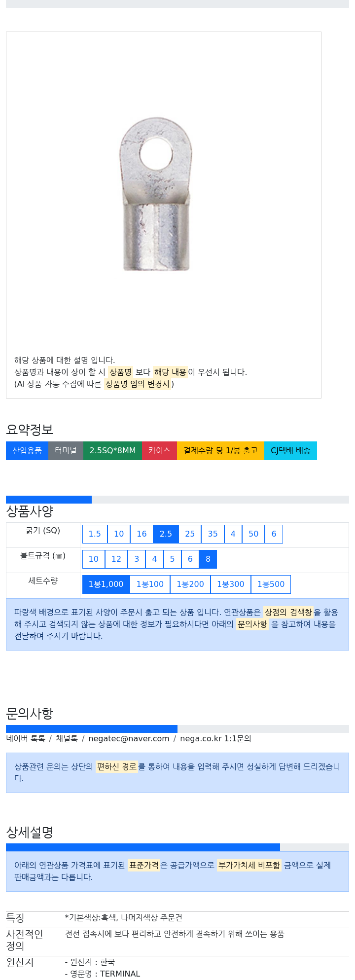Click the 결제수량 당 1/봉 출고 tag
The image size is (355, 980).
coord(220,451)
